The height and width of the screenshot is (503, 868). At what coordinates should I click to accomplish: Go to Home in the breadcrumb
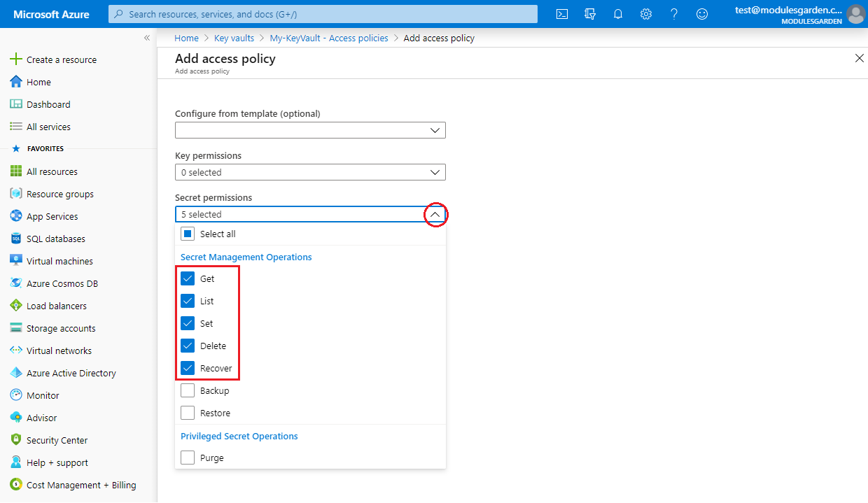[186, 38]
